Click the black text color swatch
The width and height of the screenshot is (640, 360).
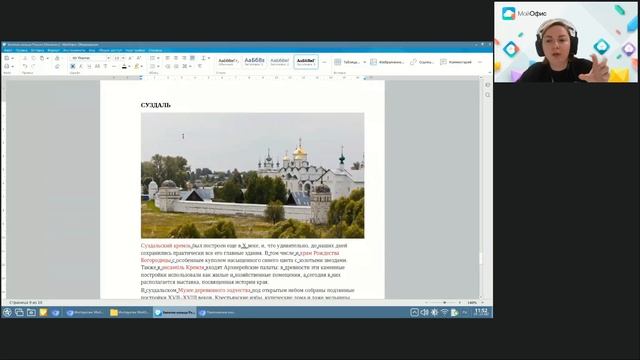pyautogui.click(x=124, y=66)
